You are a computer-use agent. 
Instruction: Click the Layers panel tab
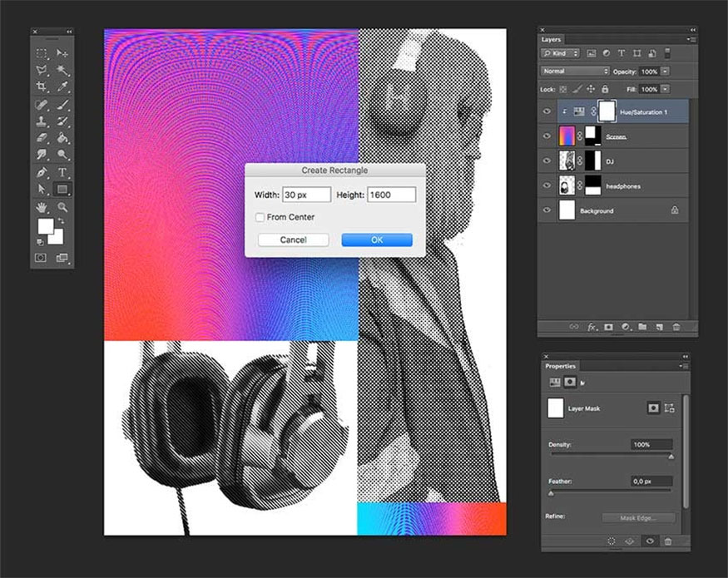click(x=552, y=39)
